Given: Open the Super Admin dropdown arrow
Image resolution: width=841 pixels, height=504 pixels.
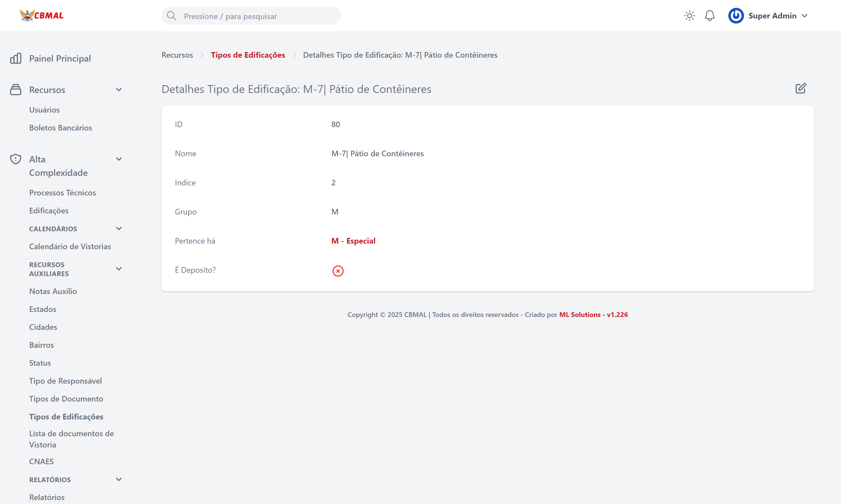Looking at the screenshot, I should pyautogui.click(x=804, y=16).
